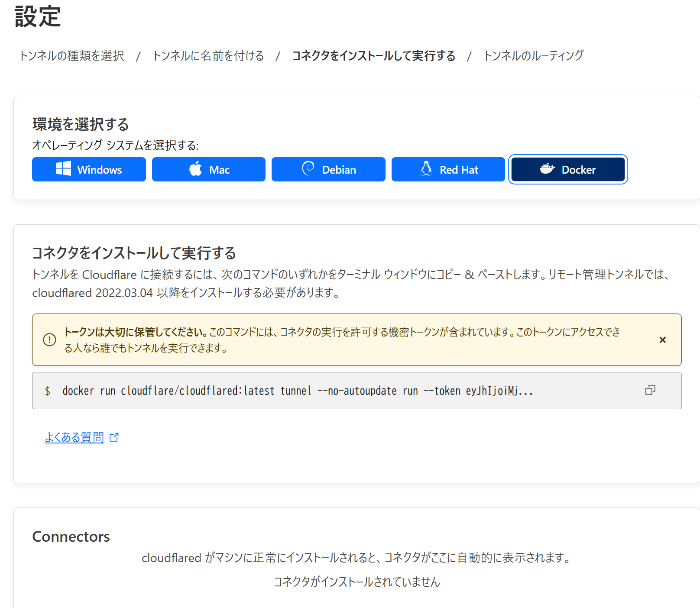The height and width of the screenshot is (608, 700).
Task: Choose Debian as the environment
Action: pos(328,169)
